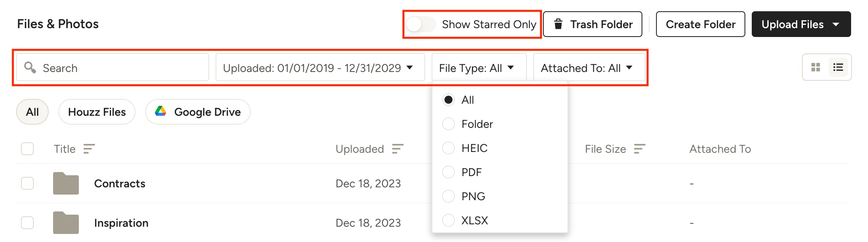The image size is (868, 242).
Task: Switch to the Houzz Files tab
Action: click(97, 112)
